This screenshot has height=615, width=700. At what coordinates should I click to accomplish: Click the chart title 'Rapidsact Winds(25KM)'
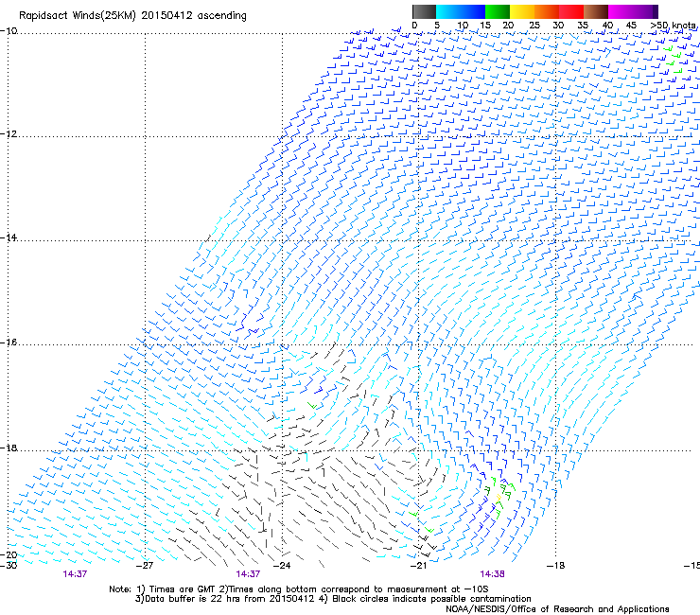[77, 16]
